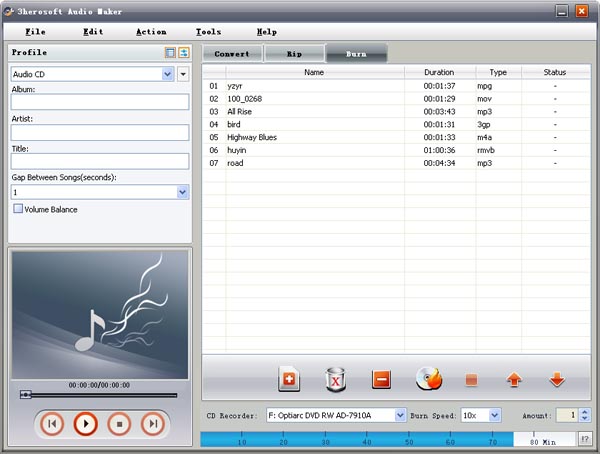Image resolution: width=600 pixels, height=454 pixels.
Task: Click the Album text field
Action: point(99,102)
